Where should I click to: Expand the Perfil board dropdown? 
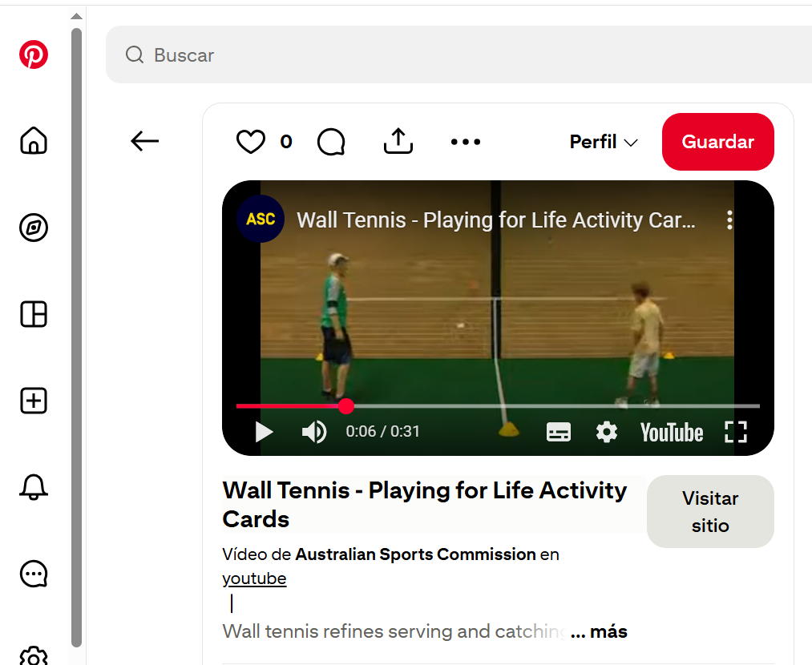pyautogui.click(x=604, y=142)
